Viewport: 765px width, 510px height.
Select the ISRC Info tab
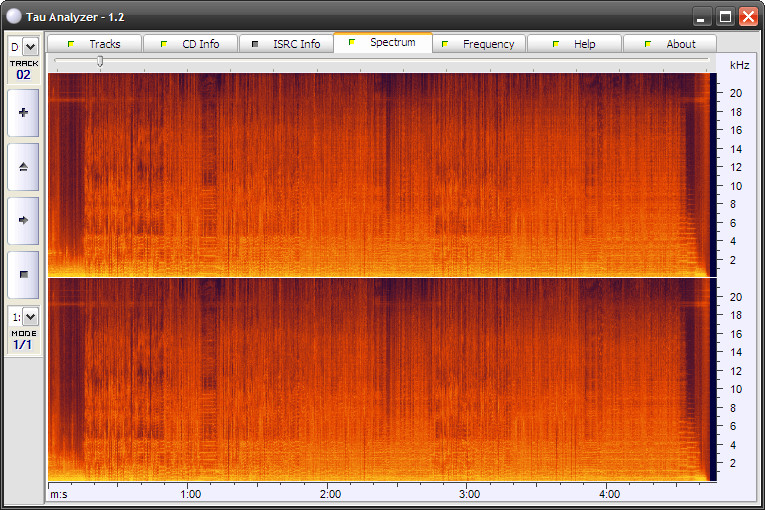pyautogui.click(x=287, y=44)
